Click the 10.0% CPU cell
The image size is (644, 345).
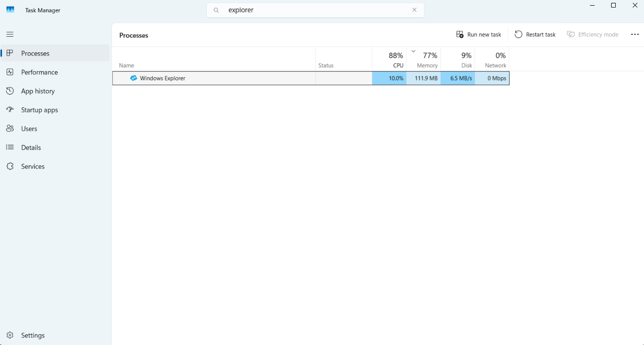(x=389, y=78)
